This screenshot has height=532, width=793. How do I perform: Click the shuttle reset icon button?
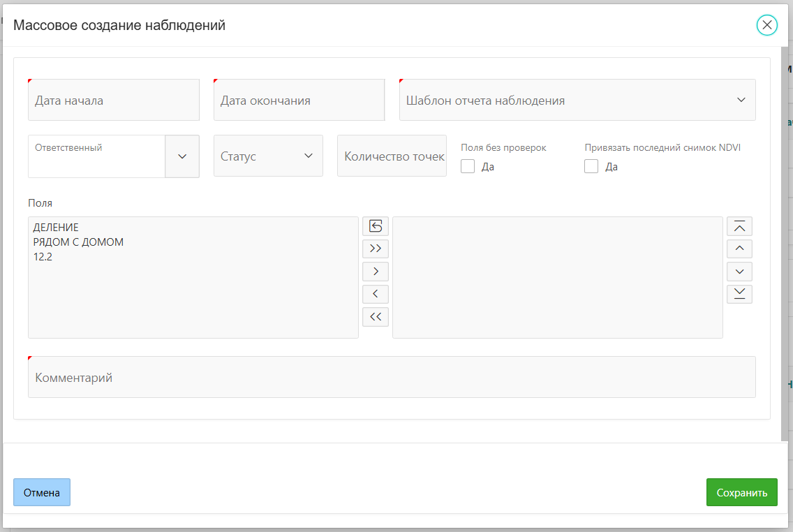[376, 226]
